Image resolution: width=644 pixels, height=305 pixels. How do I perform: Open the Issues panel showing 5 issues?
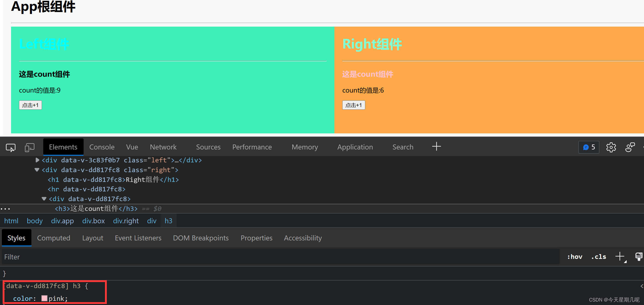click(x=588, y=147)
